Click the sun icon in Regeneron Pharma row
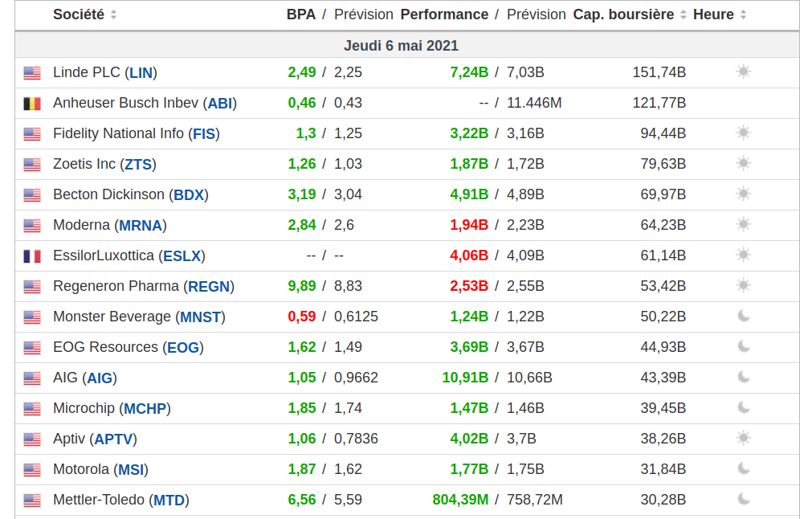 (x=743, y=285)
